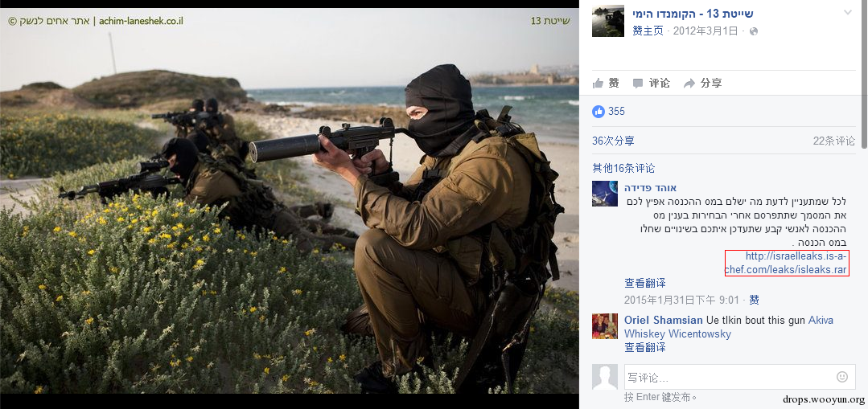The width and height of the screenshot is (868, 409).
Task: Open the emoji smiley picker
Action: click(x=842, y=377)
